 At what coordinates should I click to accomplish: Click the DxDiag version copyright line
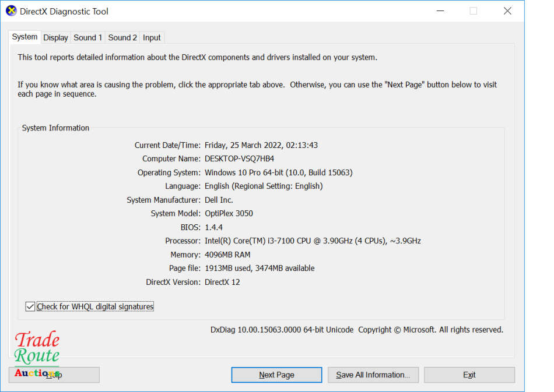356,330
